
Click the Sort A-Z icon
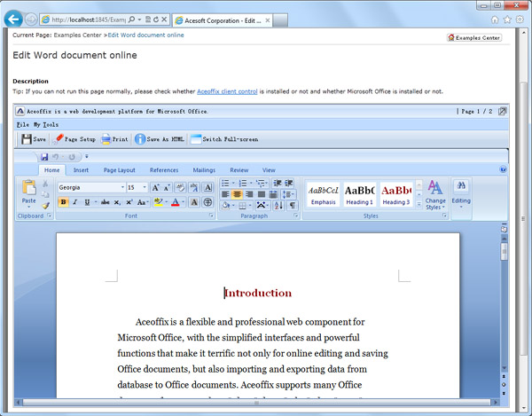[x=278, y=205]
